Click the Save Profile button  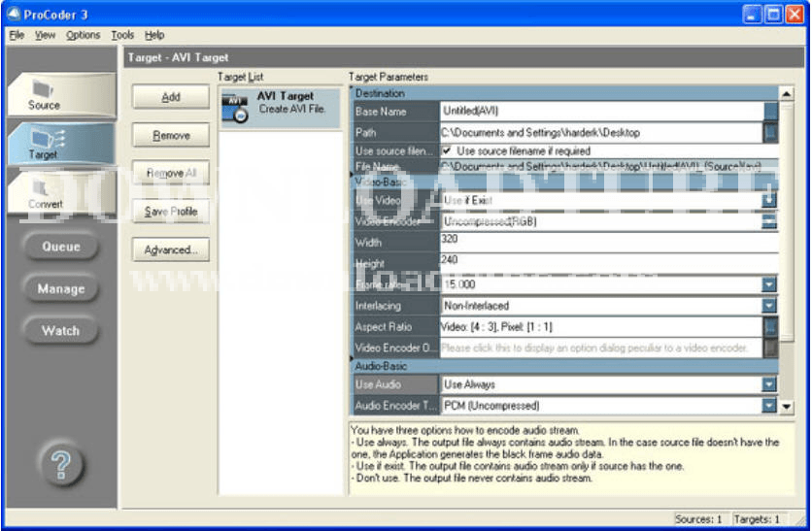pyautogui.click(x=171, y=212)
